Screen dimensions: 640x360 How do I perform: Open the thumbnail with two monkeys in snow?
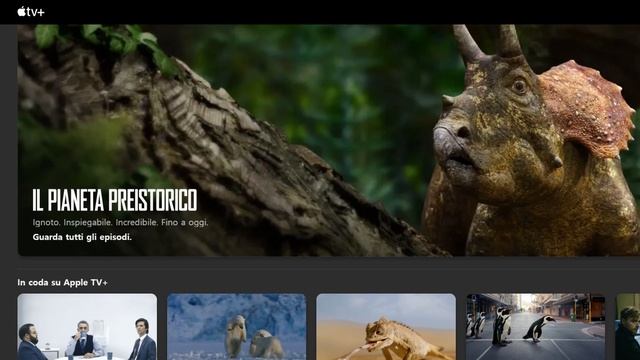(237, 327)
